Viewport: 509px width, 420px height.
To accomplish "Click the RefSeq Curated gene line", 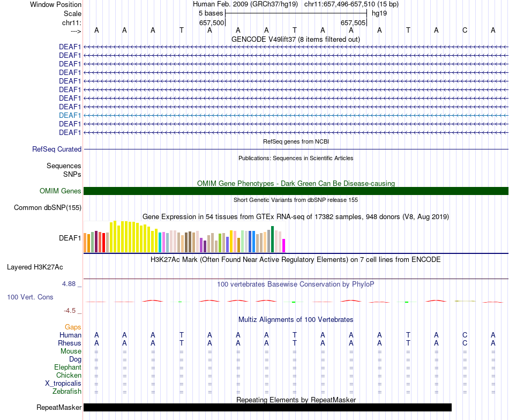I will [x=296, y=149].
